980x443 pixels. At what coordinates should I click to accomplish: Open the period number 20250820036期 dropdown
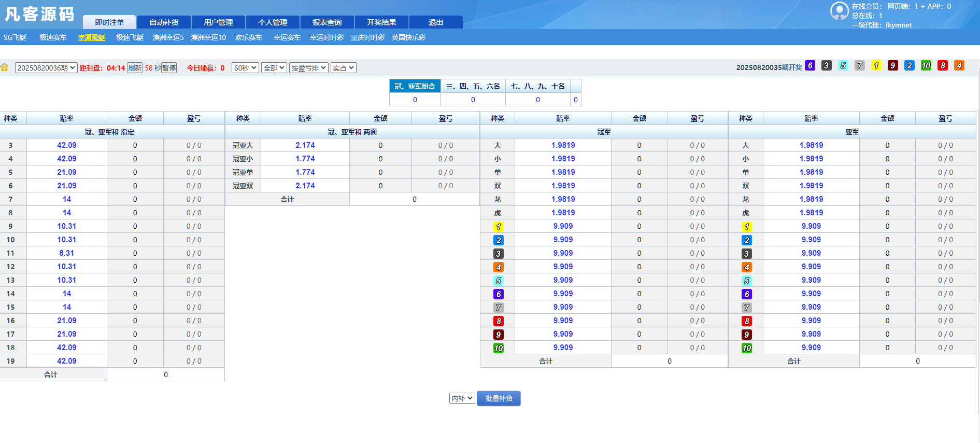coord(46,68)
